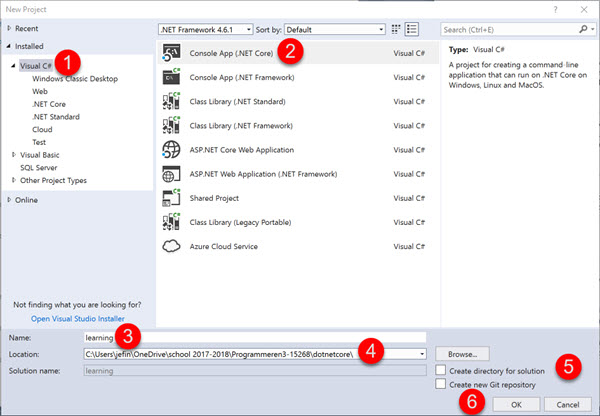Click the Class Library (.NET Framework) icon
600x416 pixels.
click(171, 125)
